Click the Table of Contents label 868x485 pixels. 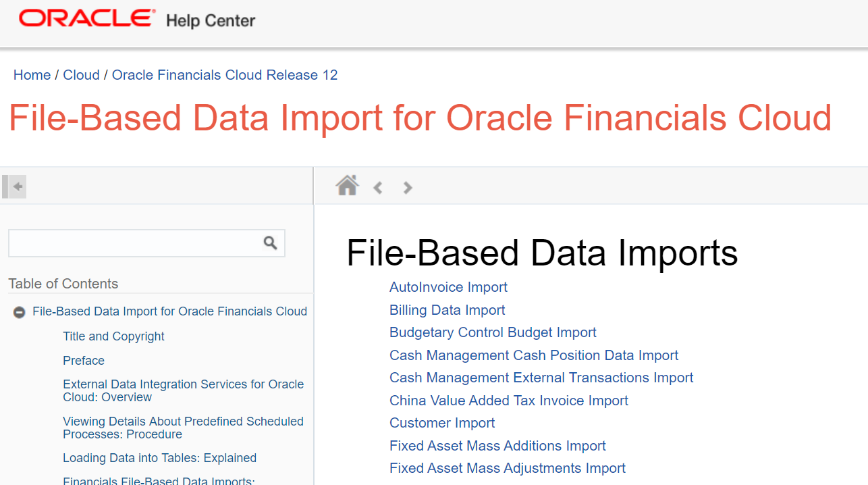63,284
